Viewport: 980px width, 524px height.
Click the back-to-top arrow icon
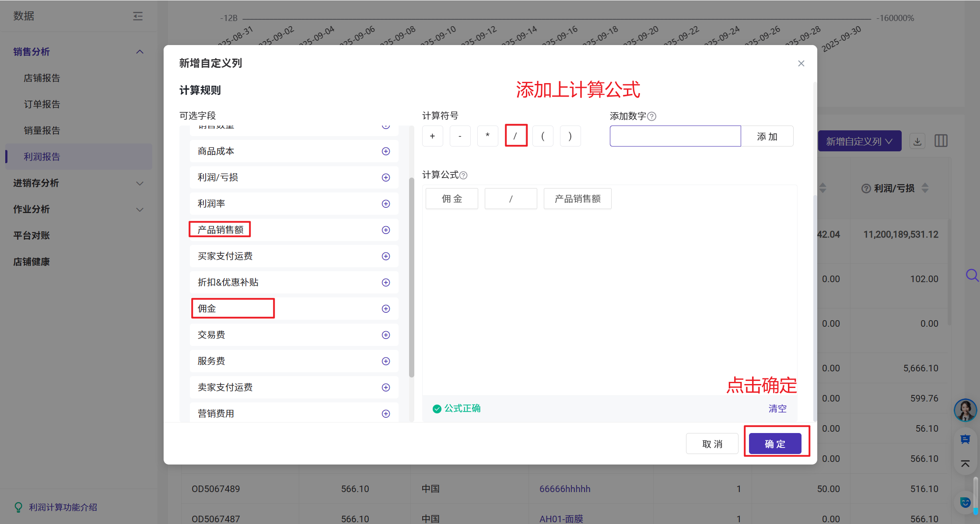pos(965,464)
